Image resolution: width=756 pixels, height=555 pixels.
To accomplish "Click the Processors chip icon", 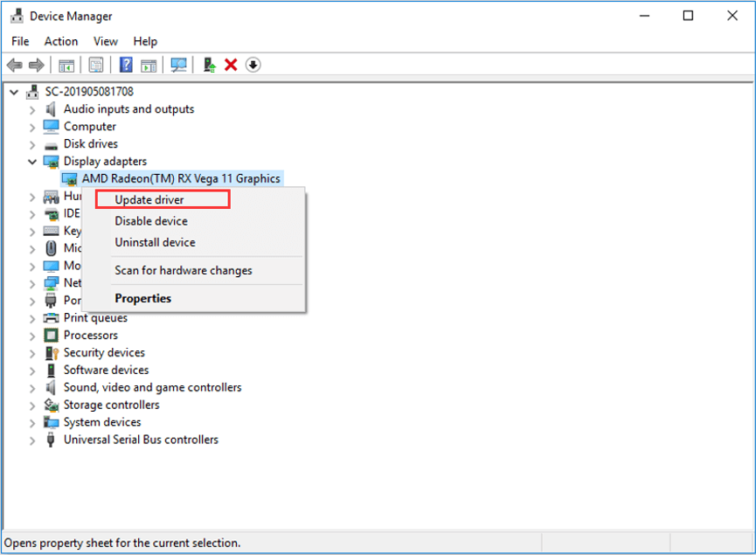I will click(x=51, y=335).
